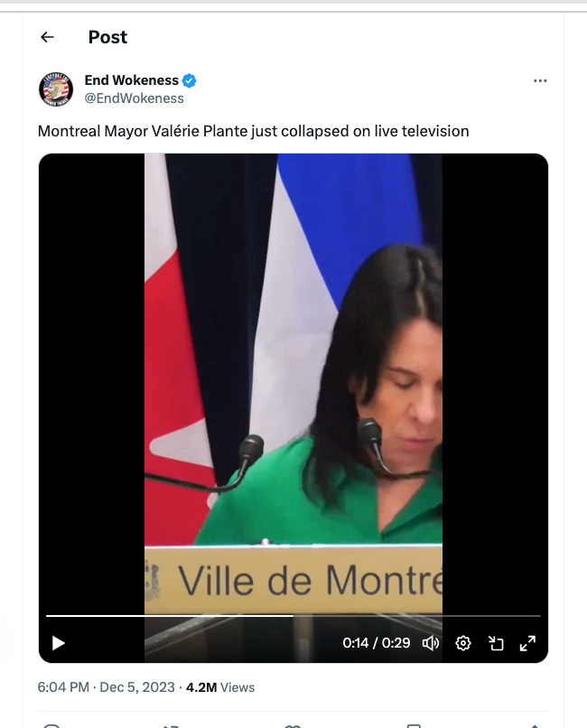The height and width of the screenshot is (728, 587).
Task: Seek using the video progress bar
Action: point(293,616)
